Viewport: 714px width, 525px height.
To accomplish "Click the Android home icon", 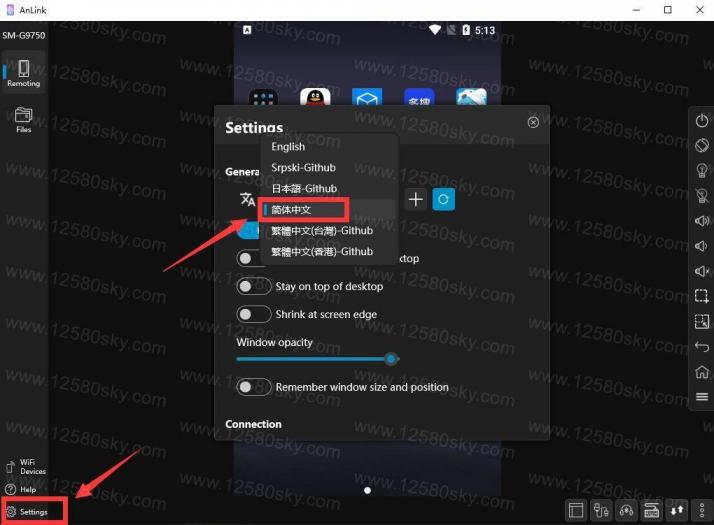I will coord(702,372).
